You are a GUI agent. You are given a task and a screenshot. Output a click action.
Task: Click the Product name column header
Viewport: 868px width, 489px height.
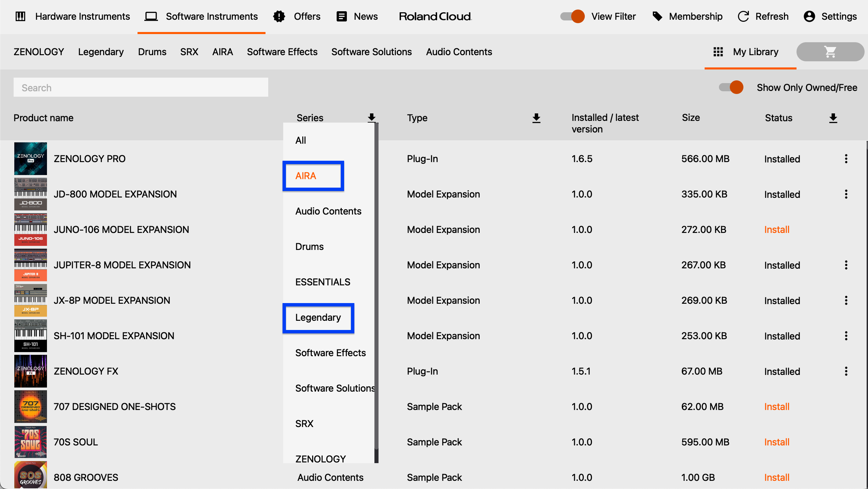tap(44, 118)
